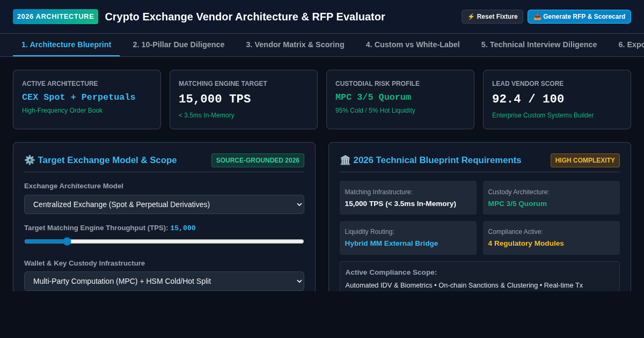
Task: Click the 92.4 / 100 score value
Action: (x=528, y=99)
